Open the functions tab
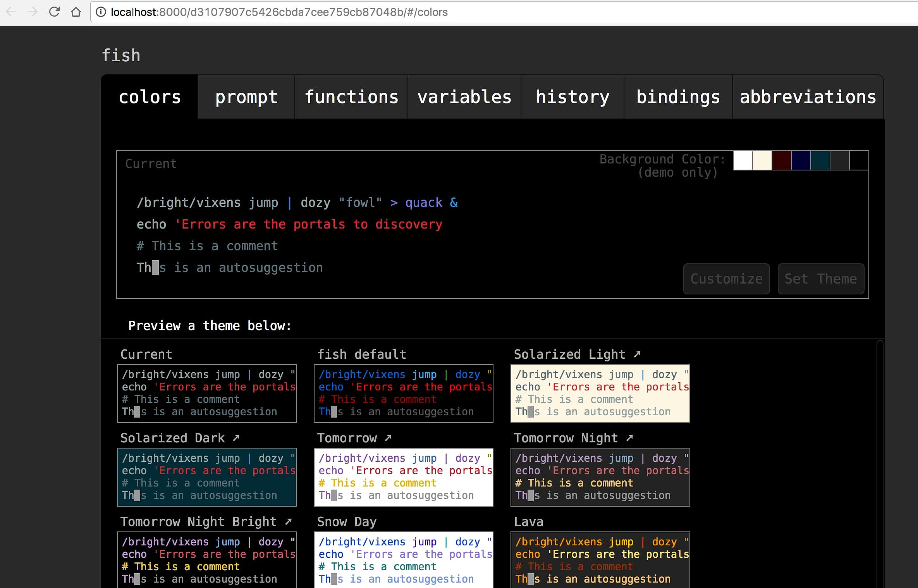Image resolution: width=918 pixels, height=588 pixels. (351, 97)
